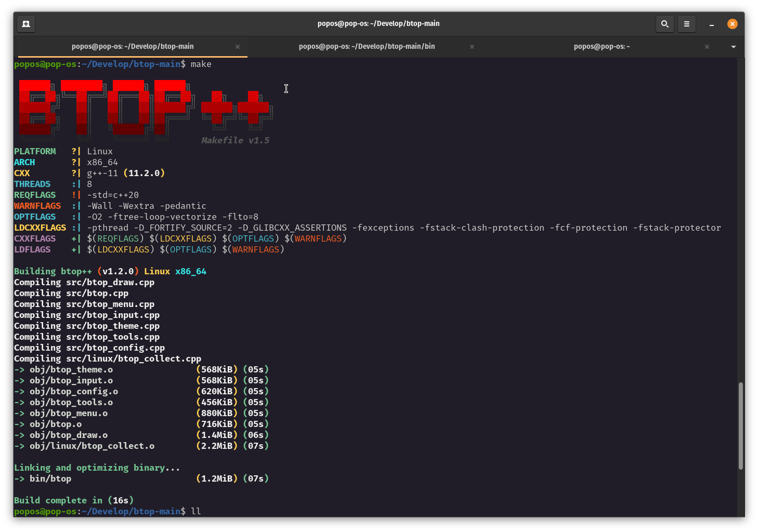Click the 'll' command at bottom prompt
Screen dimensions: 758x532
[196, 511]
